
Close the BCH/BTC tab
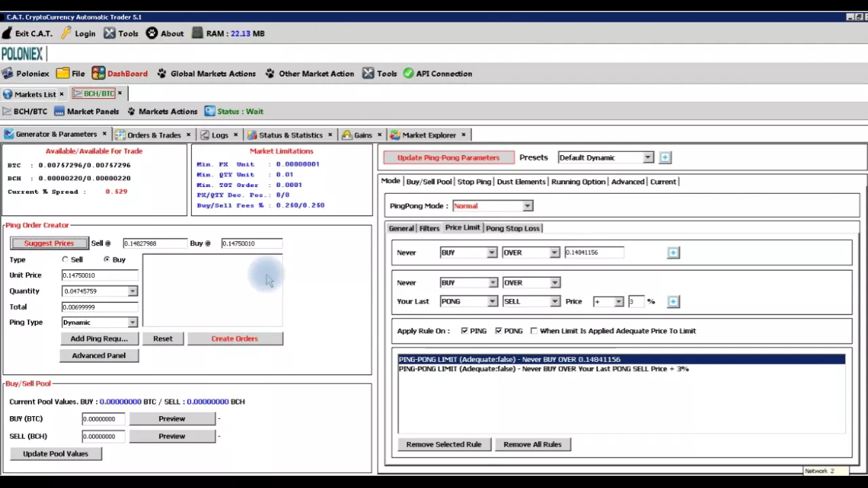point(120,94)
